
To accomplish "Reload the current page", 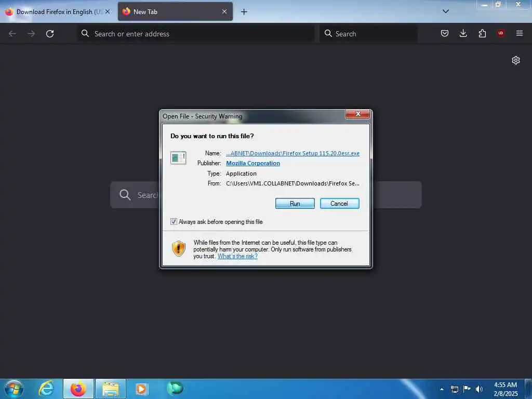I will [x=50, y=34].
